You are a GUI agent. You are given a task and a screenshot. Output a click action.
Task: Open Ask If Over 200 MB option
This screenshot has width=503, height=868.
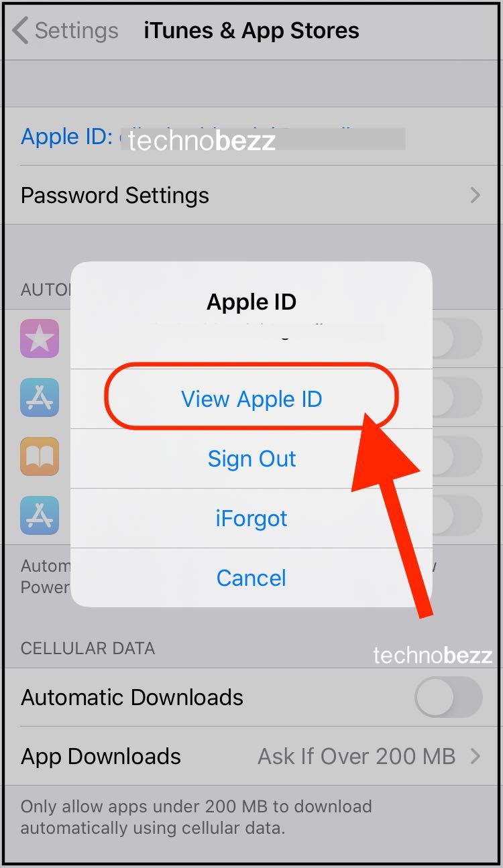[x=357, y=756]
